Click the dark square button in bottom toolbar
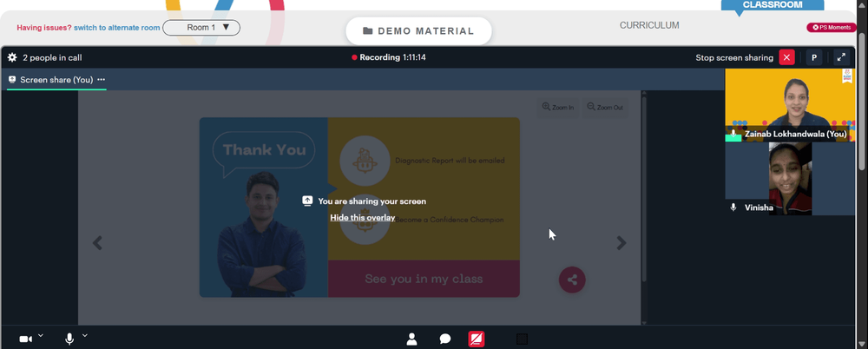868x349 pixels. pos(522,339)
